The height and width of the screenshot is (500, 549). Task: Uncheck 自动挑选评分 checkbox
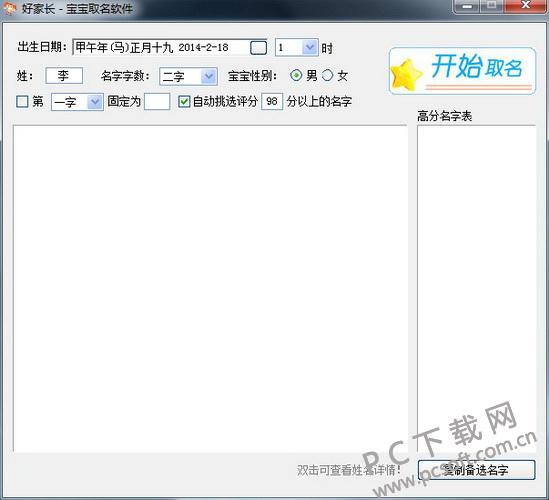pyautogui.click(x=184, y=102)
